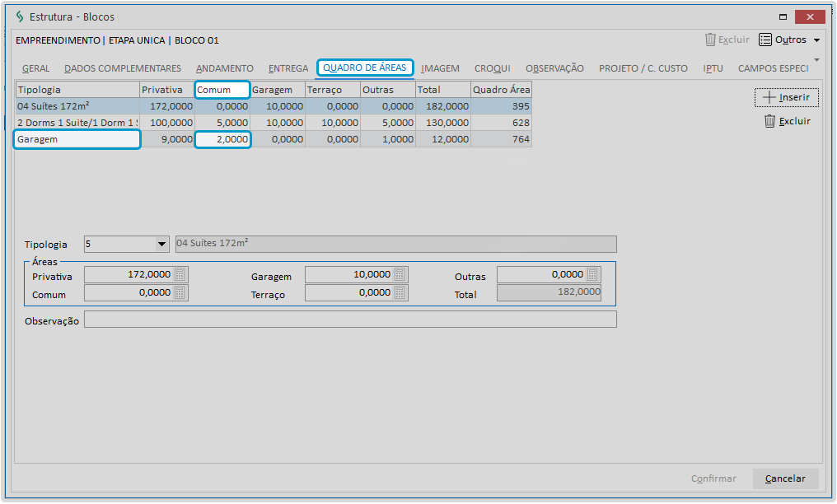
Task: Click the Terraço column header
Action: (333, 90)
